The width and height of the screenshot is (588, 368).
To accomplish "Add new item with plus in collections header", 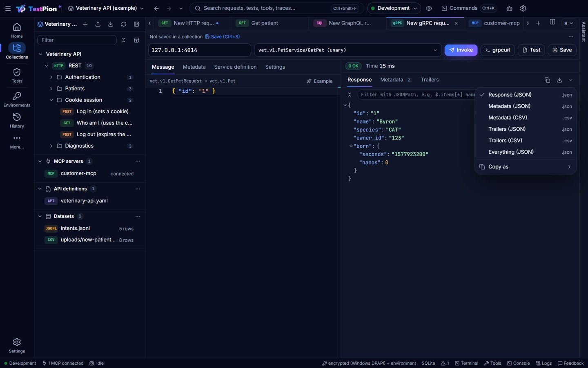I will [85, 24].
